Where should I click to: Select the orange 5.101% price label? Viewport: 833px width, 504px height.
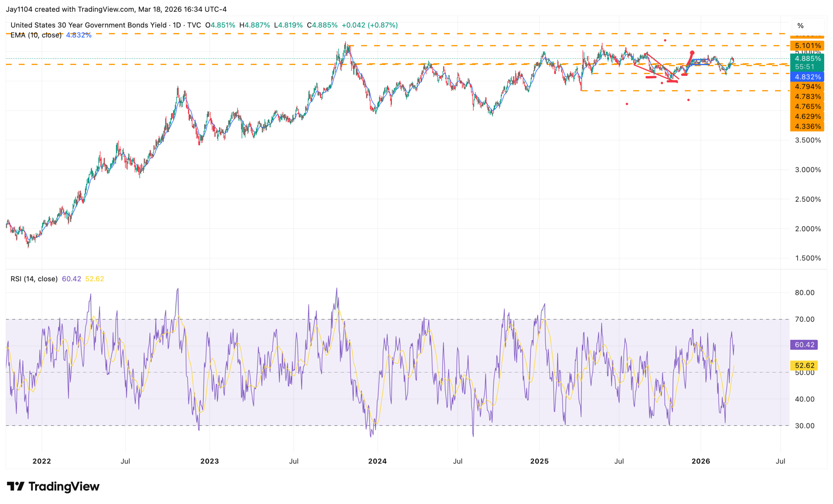807,46
